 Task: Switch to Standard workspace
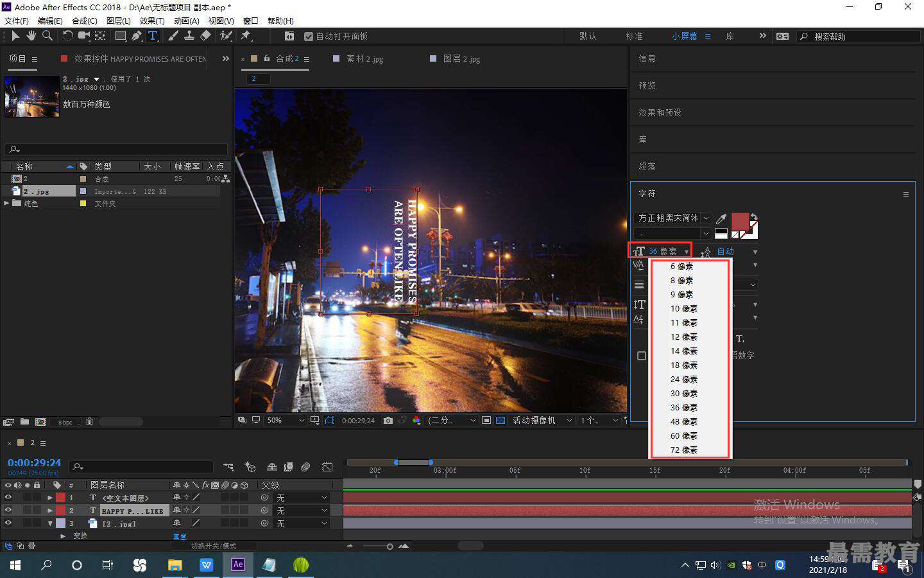[634, 37]
